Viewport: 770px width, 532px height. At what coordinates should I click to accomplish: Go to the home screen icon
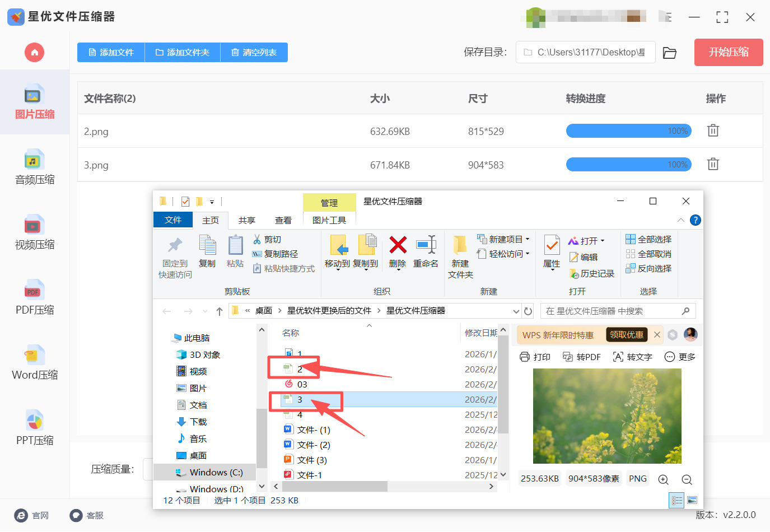pos(34,53)
